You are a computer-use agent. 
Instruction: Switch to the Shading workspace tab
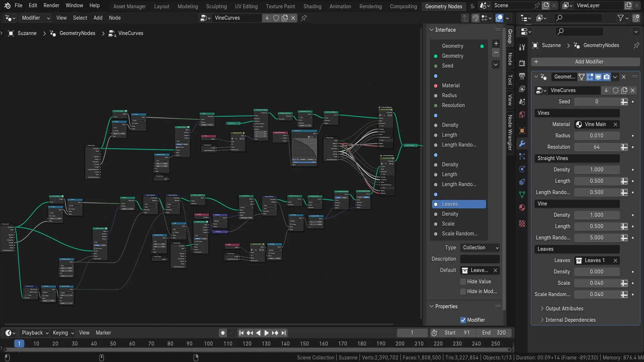click(312, 6)
